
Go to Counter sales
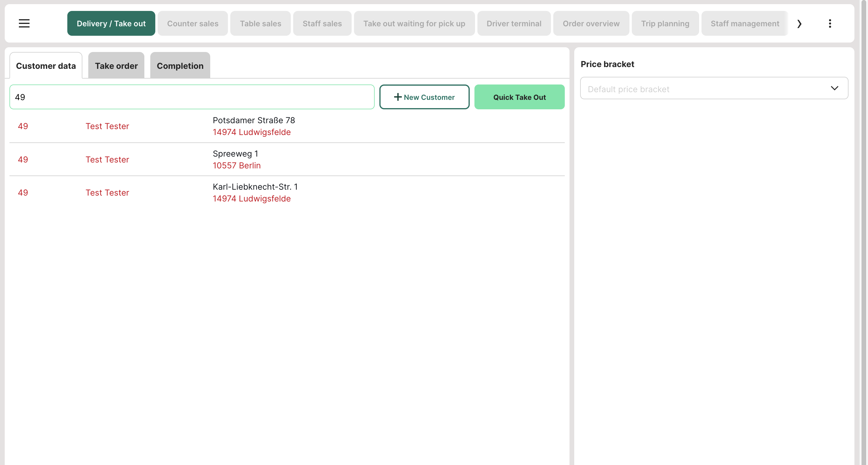coord(192,24)
